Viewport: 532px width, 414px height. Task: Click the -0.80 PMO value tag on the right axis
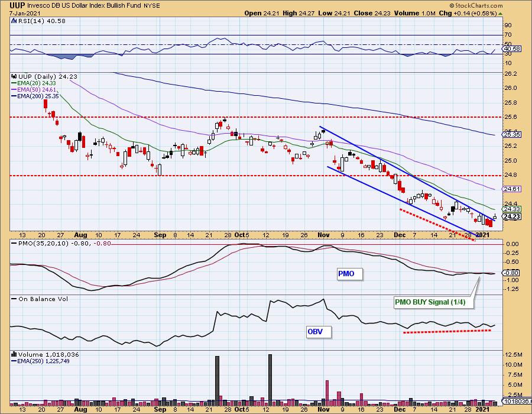pos(512,273)
